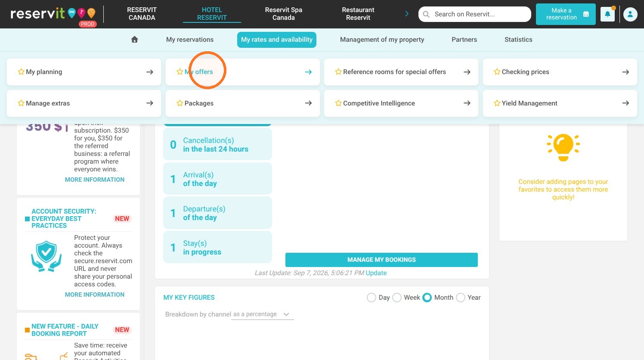This screenshot has height=360, width=644.
Task: Click the Search on Reservit input field
Action: (475, 14)
